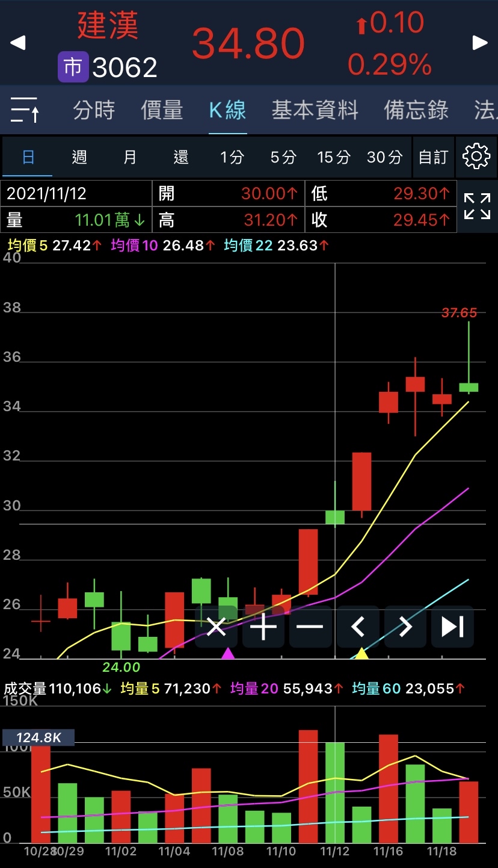Open chart settings gear icon
Image resolution: width=498 pixels, height=868 pixels.
coord(476,157)
